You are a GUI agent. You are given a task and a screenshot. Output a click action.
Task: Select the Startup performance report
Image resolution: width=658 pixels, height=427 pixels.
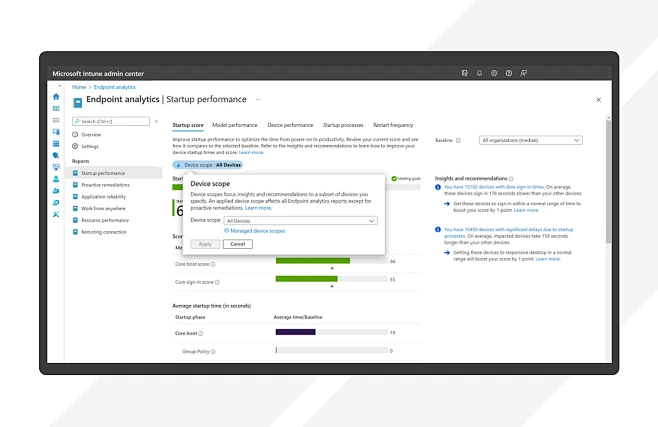pos(114,173)
